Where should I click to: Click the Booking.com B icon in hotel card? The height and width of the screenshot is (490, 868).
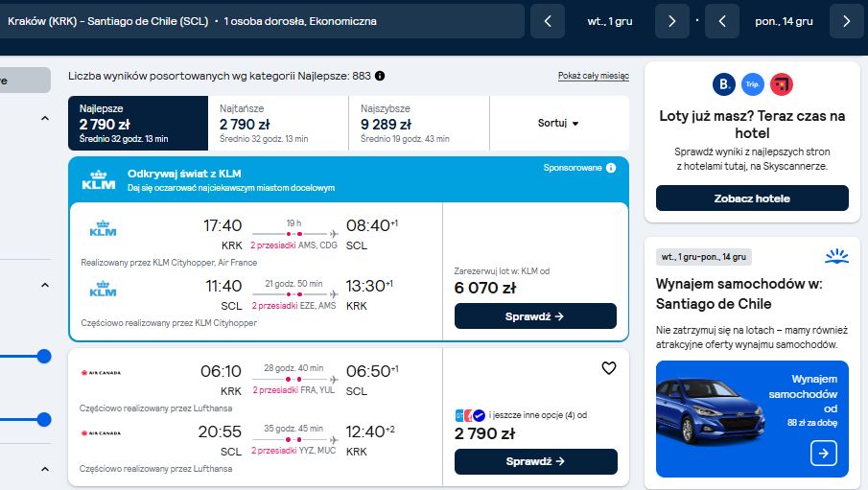[723, 84]
